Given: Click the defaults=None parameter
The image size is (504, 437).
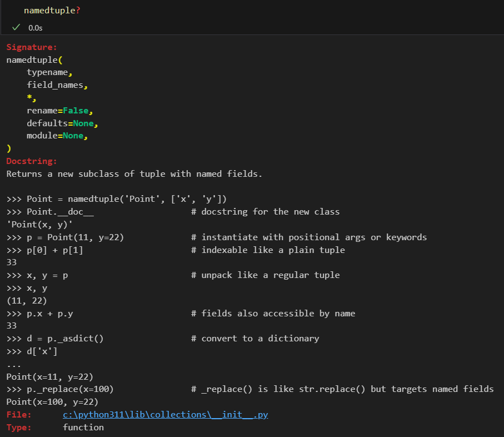Looking at the screenshot, I should tap(62, 123).
